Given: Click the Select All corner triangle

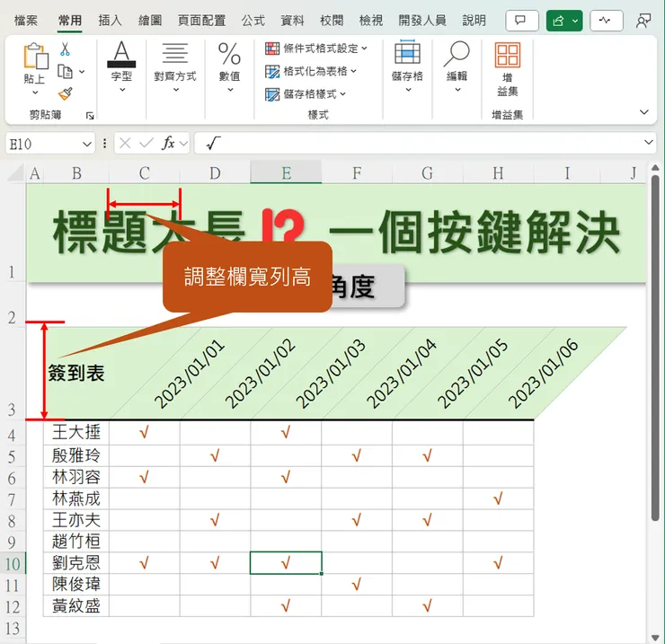Looking at the screenshot, I should pyautogui.click(x=16, y=173).
